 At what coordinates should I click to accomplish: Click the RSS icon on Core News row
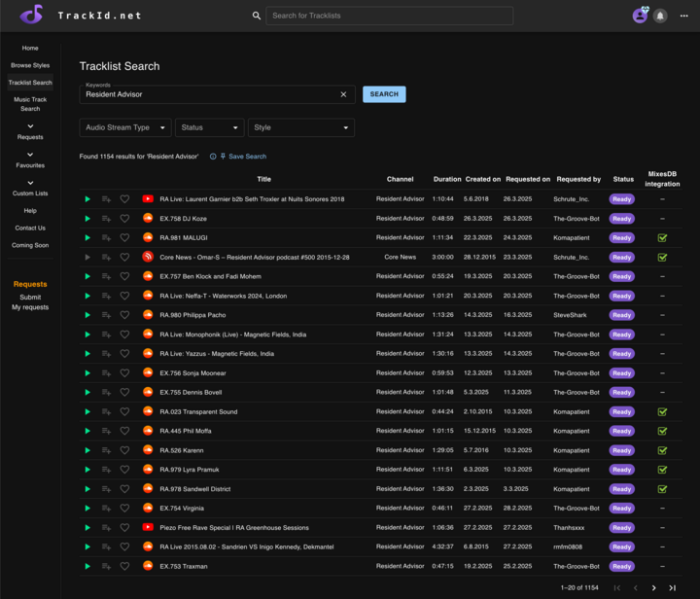[148, 257]
